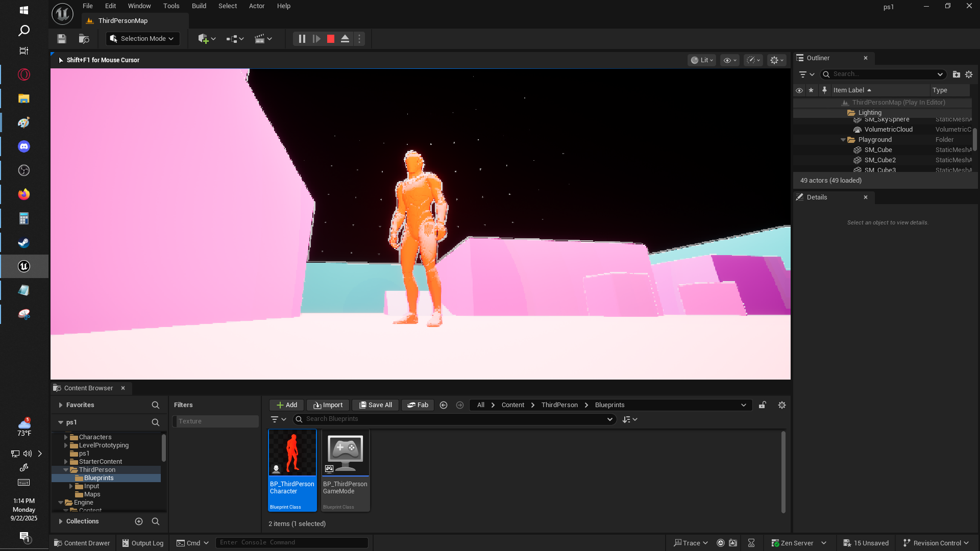Click the Search Blueprints field
Viewport: 980px width, 551px height.
454,419
